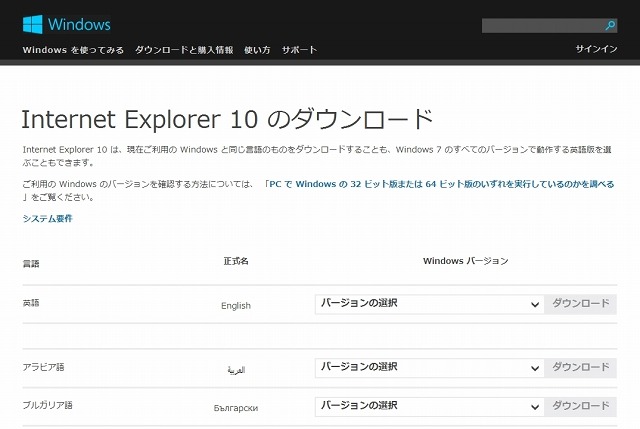Open the 'システム要件' link

pos(48,218)
